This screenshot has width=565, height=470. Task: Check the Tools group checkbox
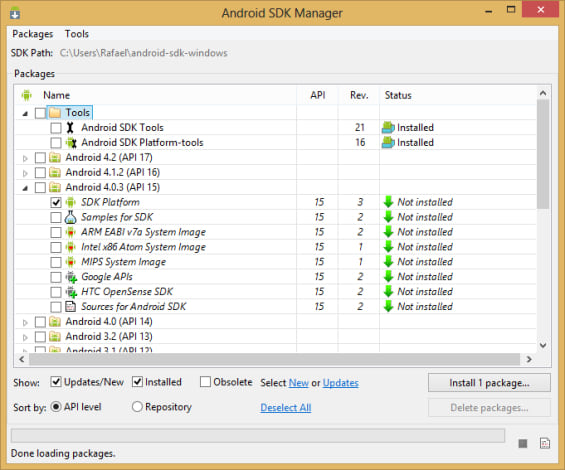[40, 113]
